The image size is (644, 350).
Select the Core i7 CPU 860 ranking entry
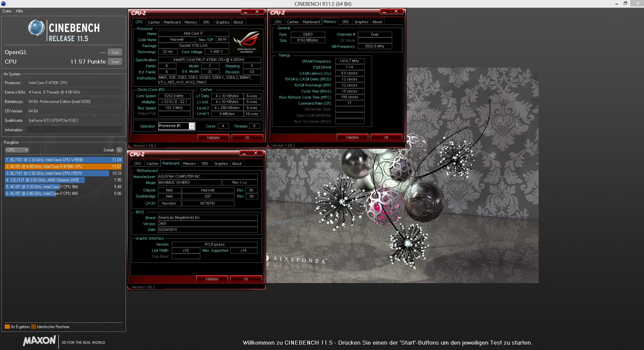(63, 194)
